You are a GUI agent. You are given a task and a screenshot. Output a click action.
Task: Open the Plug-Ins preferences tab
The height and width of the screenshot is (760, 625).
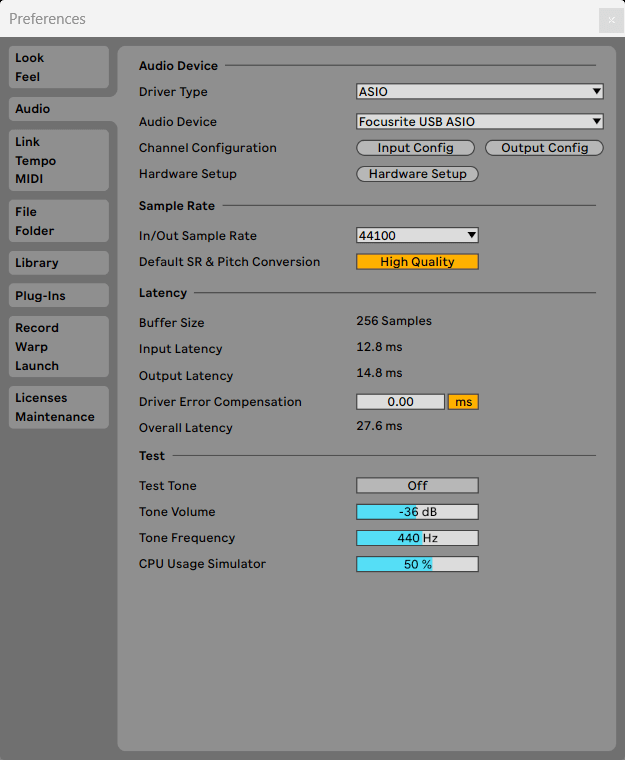(58, 296)
